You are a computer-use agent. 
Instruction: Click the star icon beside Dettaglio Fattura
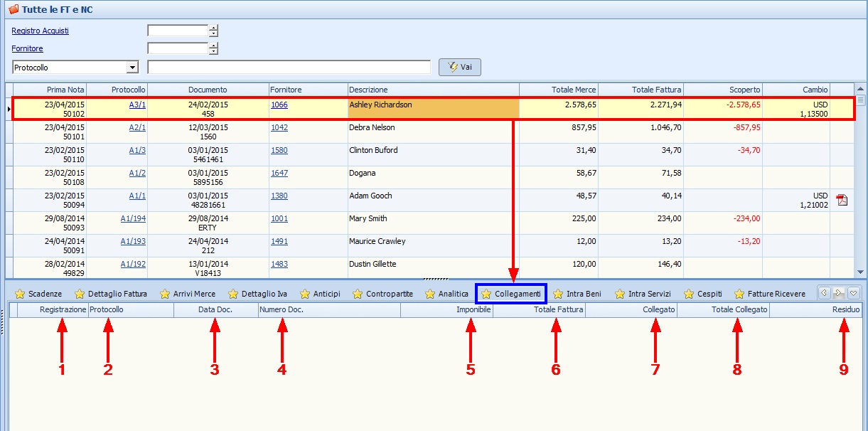pos(80,294)
